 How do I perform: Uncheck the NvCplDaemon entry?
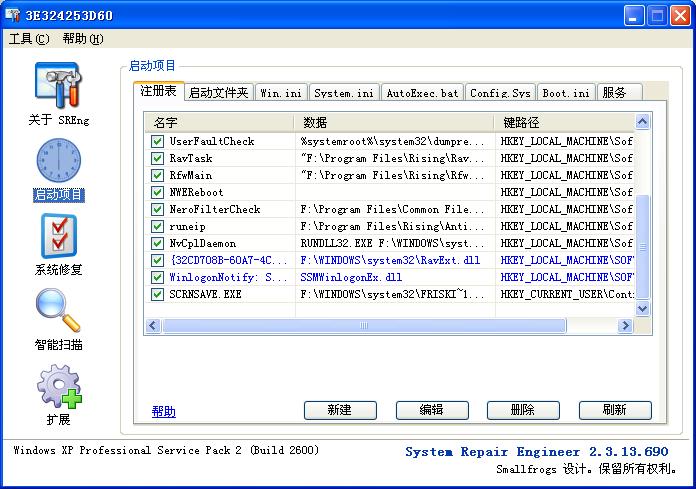[x=157, y=243]
